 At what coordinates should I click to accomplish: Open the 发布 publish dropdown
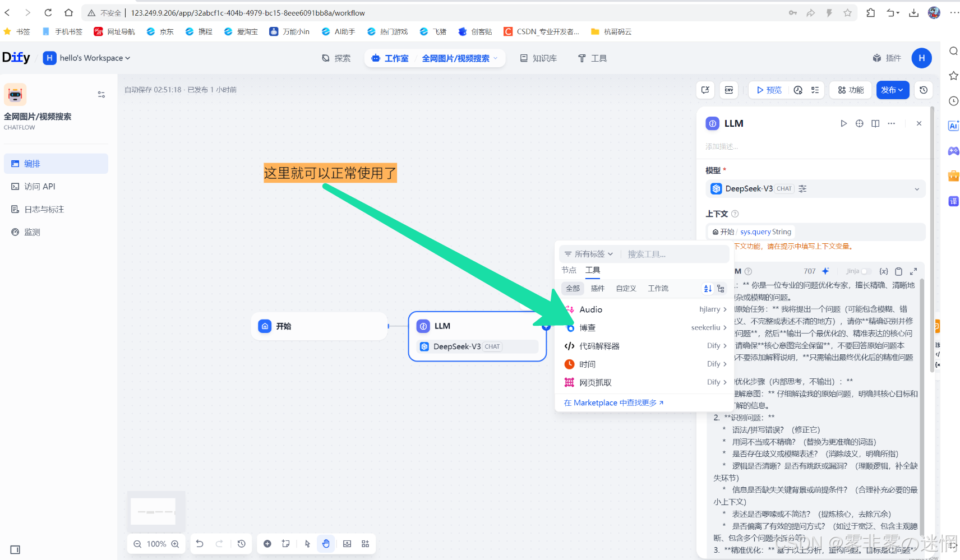pos(892,90)
